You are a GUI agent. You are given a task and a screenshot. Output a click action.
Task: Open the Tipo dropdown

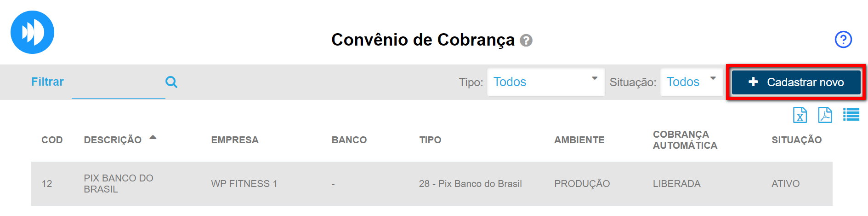(x=545, y=82)
